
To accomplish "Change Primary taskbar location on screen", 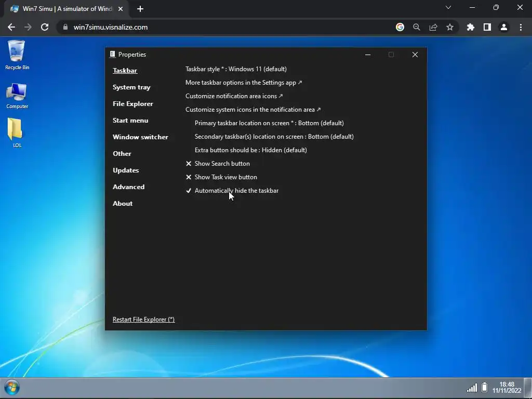I will click(269, 123).
